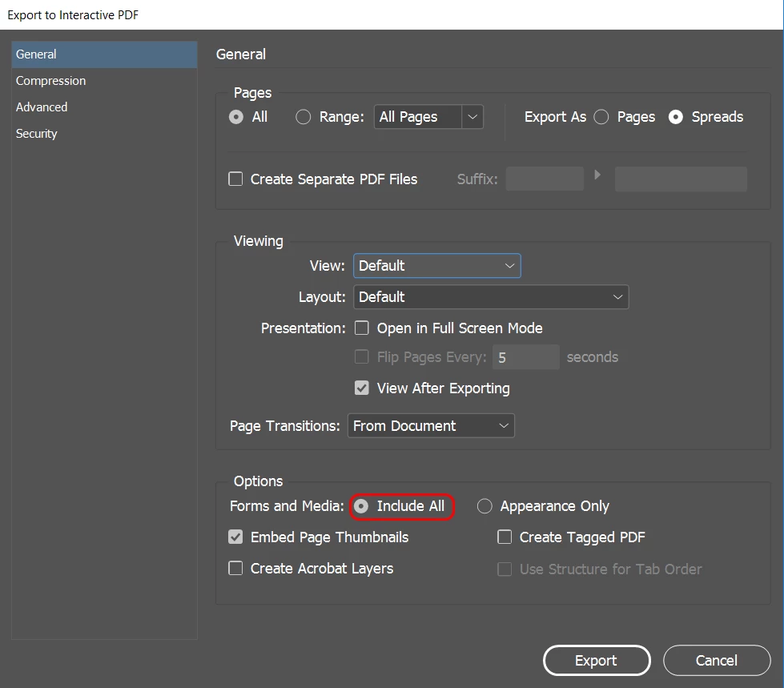This screenshot has width=784, height=688.
Task: Enable Create Acrobat Layers checkbox
Action: (x=235, y=569)
